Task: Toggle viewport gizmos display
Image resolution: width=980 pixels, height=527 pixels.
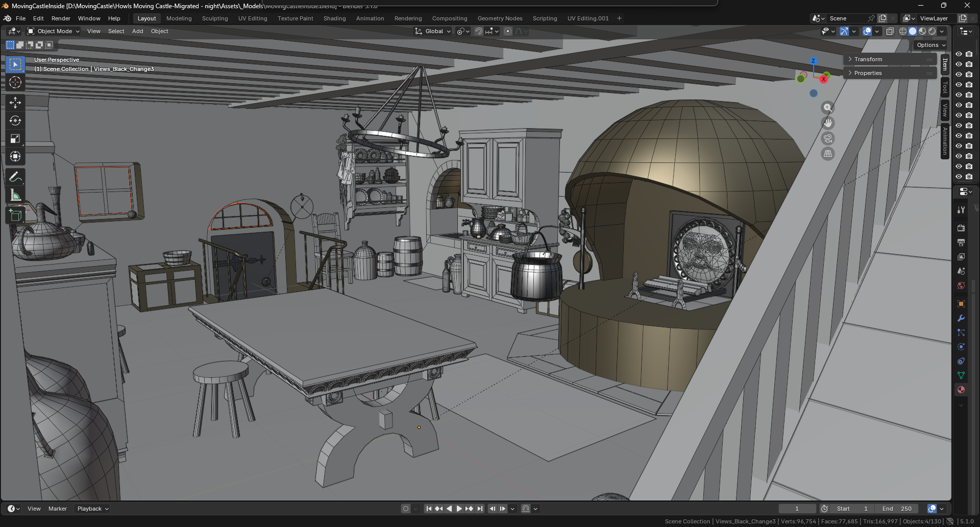Action: click(844, 31)
